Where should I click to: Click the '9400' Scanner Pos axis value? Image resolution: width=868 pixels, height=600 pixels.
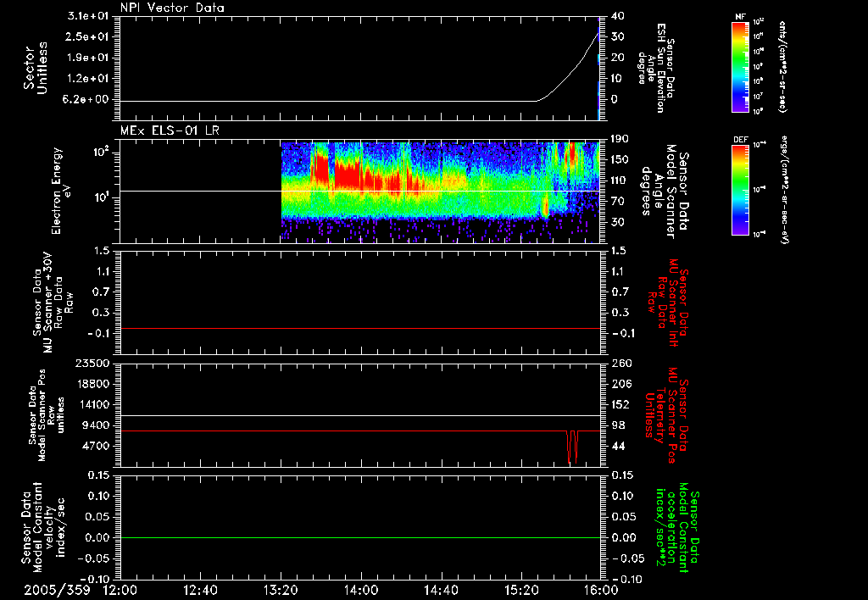[96, 425]
